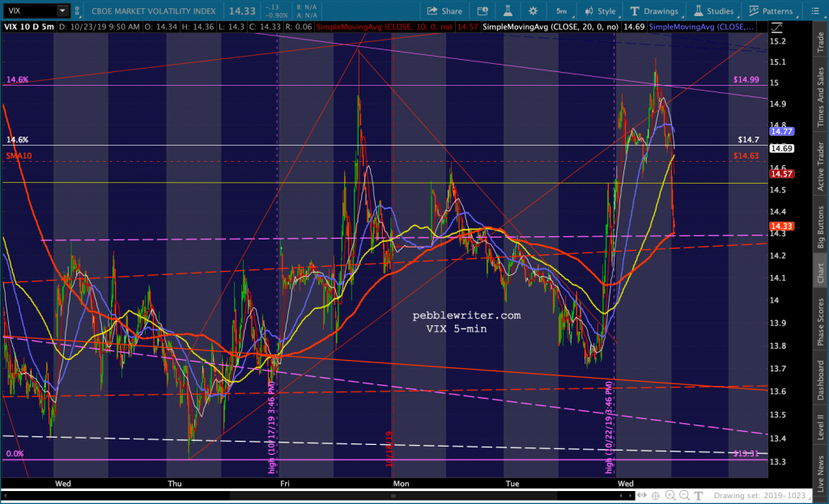This screenshot has height=504, width=829.
Task: Click the $14.63 red level label
Action: 746,155
